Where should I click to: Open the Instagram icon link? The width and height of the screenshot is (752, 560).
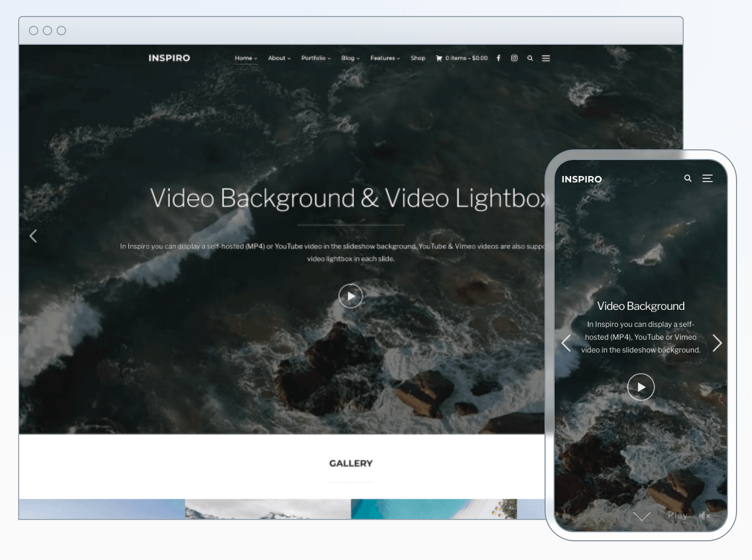pos(514,58)
